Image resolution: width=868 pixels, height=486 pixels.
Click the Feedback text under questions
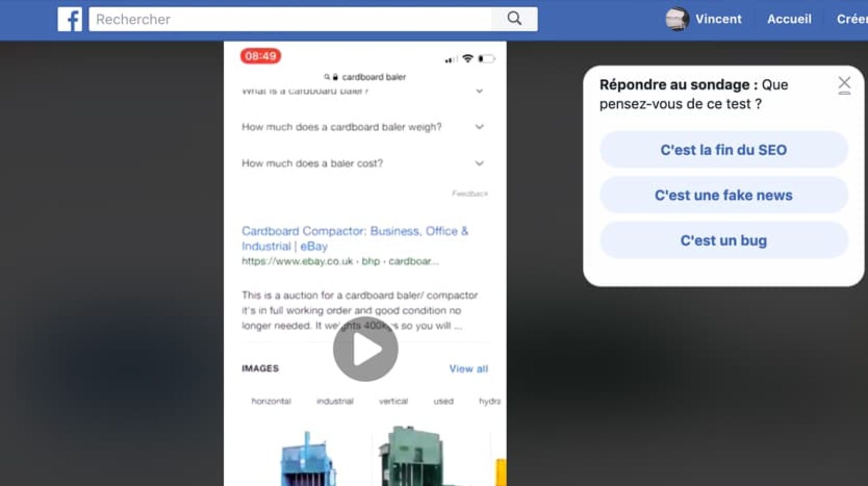click(470, 193)
